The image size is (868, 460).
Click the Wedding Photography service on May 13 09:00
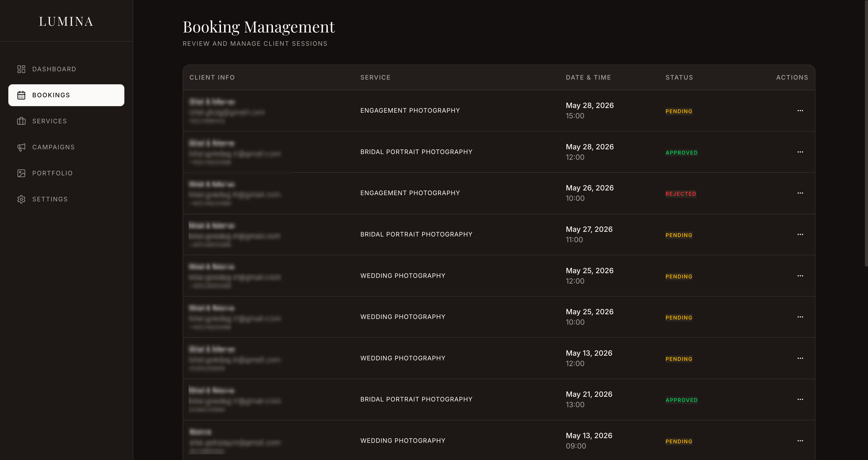click(x=403, y=440)
